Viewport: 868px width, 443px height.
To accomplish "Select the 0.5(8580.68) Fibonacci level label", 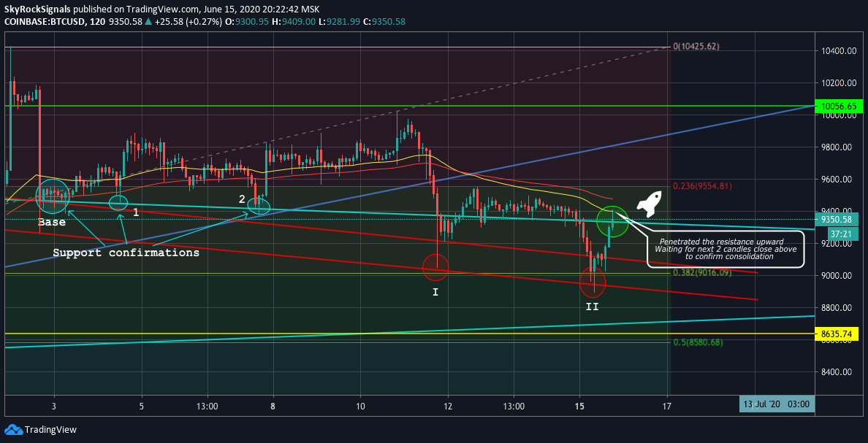I will click(698, 342).
